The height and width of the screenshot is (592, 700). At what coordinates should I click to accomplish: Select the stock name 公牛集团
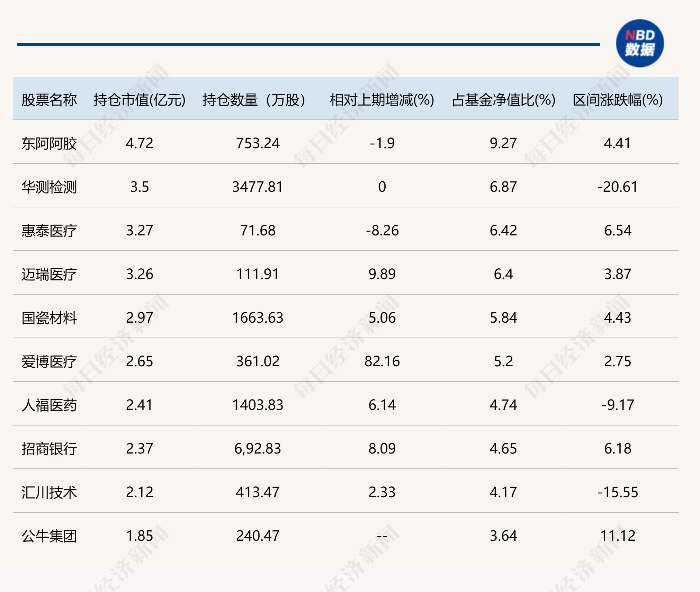[x=49, y=536]
